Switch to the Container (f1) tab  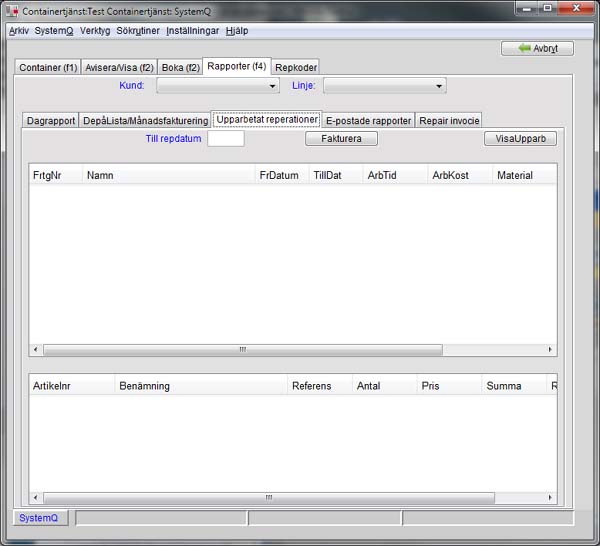[x=48, y=67]
